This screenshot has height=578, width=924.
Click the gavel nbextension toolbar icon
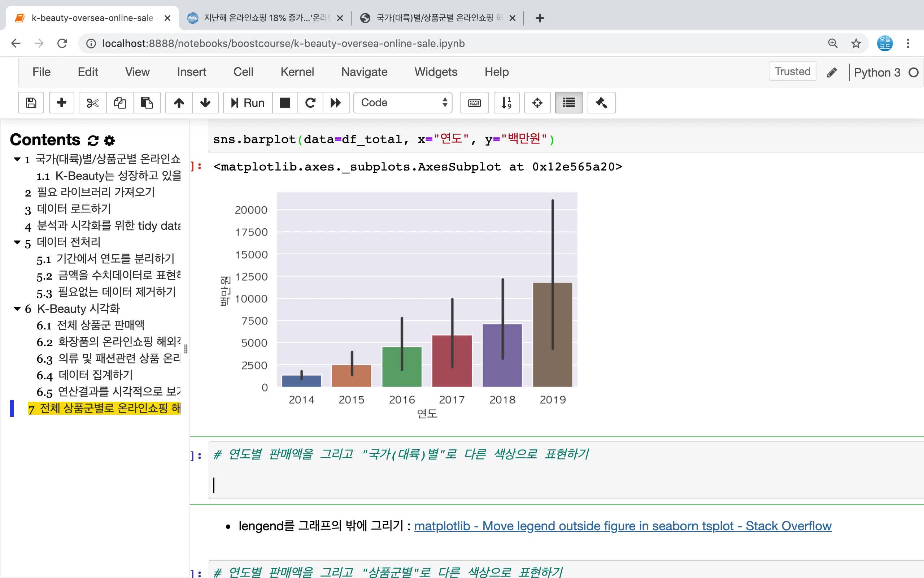pyautogui.click(x=601, y=103)
